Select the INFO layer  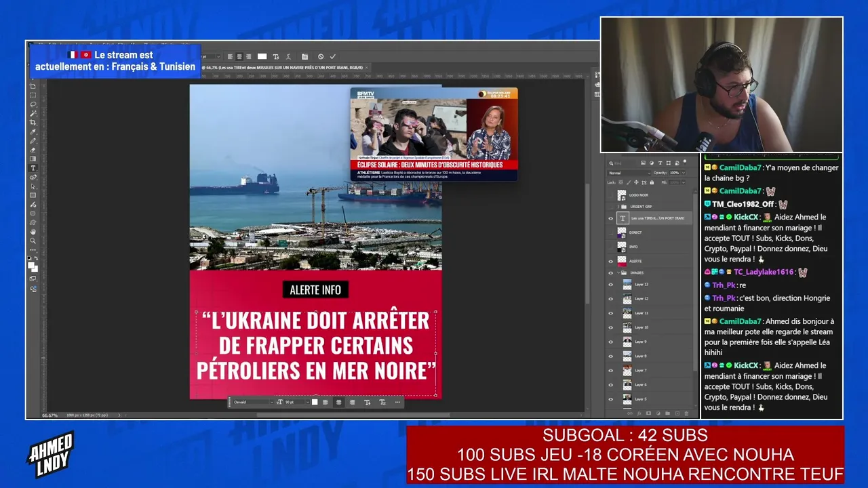[x=651, y=247]
